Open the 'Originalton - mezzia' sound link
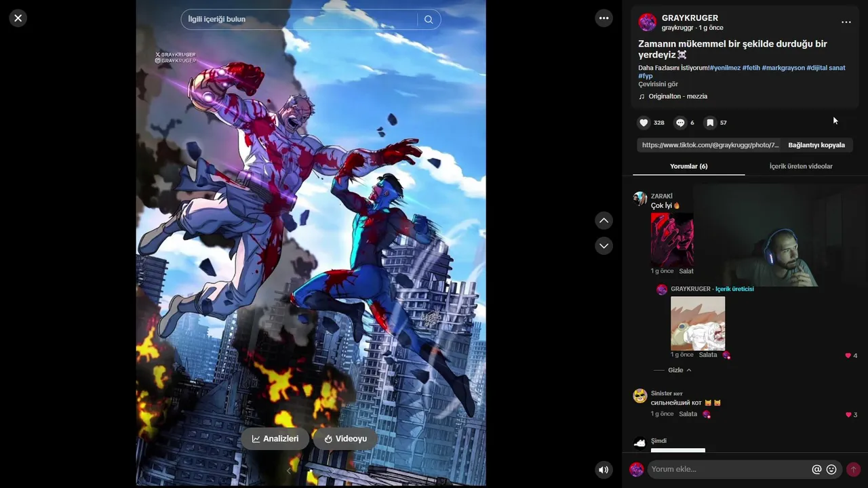868x488 pixels. (x=677, y=96)
